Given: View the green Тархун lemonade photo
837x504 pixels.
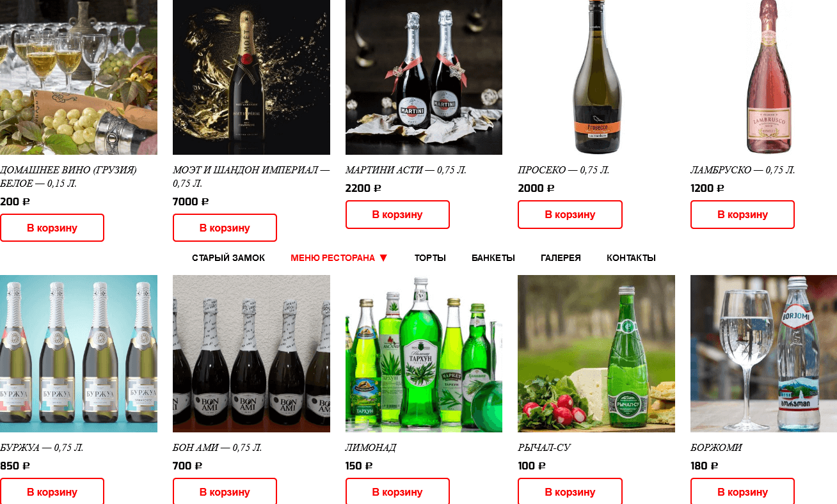Looking at the screenshot, I should click(424, 354).
